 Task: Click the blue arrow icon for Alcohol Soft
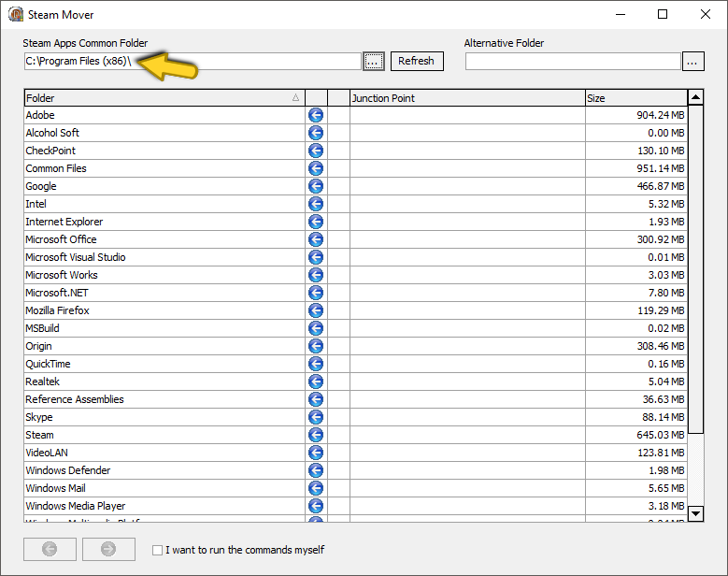[316, 133]
